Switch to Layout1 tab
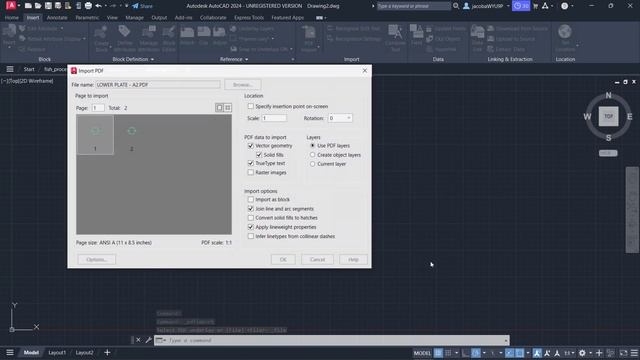The width and height of the screenshot is (640, 360). click(57, 353)
